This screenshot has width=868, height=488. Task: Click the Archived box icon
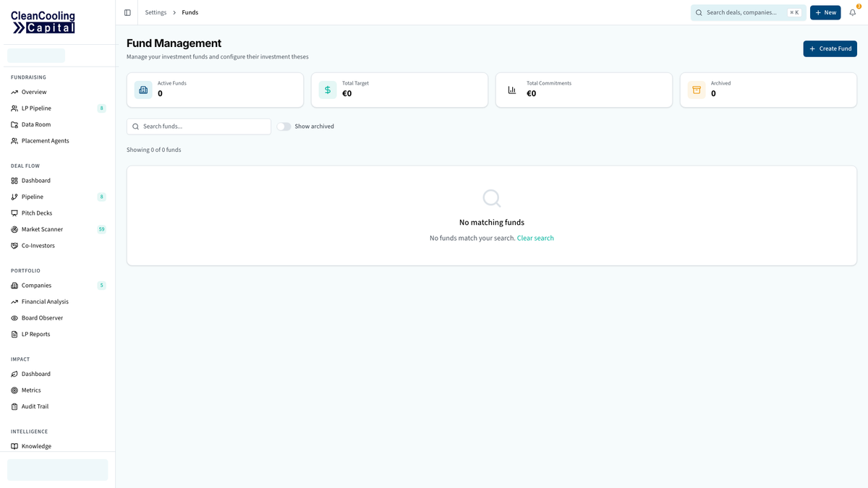coord(697,90)
